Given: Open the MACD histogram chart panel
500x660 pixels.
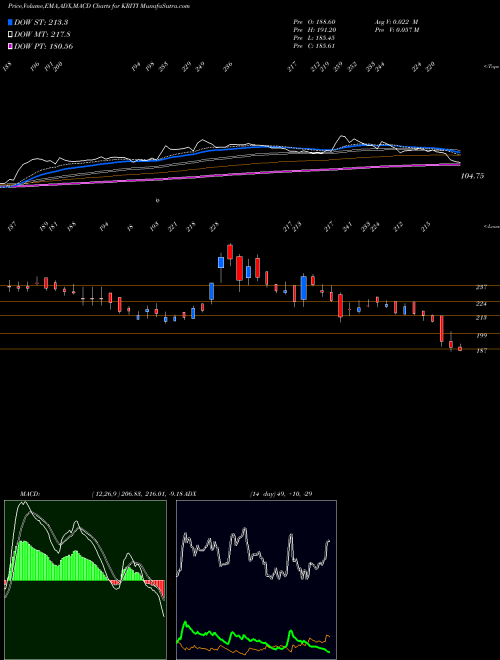Looking at the screenshot, I should pyautogui.click(x=85, y=580).
